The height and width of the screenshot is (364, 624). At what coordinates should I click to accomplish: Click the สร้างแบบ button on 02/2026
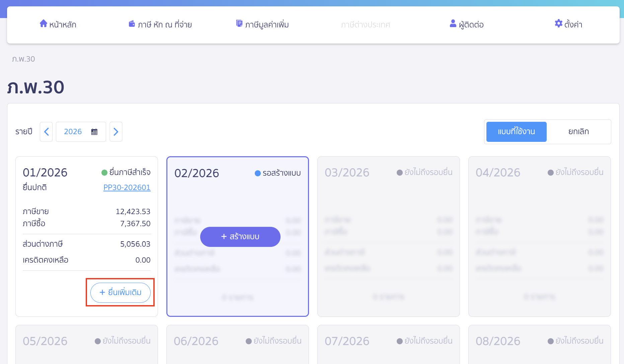(x=240, y=237)
